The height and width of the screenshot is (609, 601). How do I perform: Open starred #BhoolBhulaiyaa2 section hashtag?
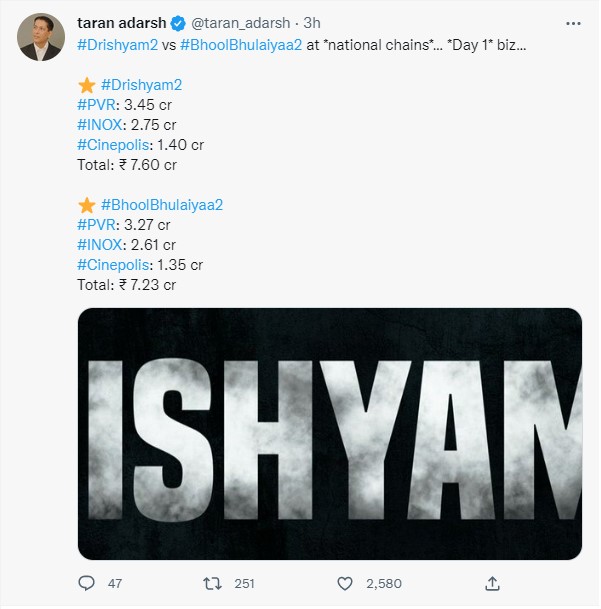[x=162, y=205]
